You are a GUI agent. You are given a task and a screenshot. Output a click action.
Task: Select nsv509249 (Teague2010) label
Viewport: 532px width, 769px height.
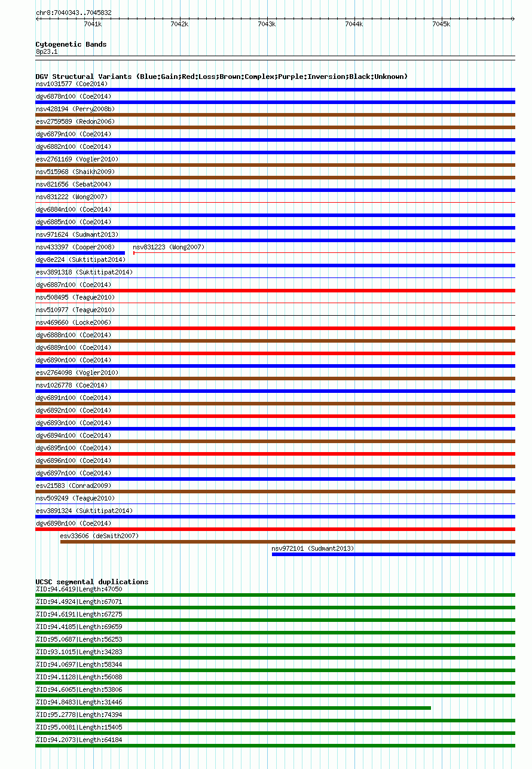point(75,498)
